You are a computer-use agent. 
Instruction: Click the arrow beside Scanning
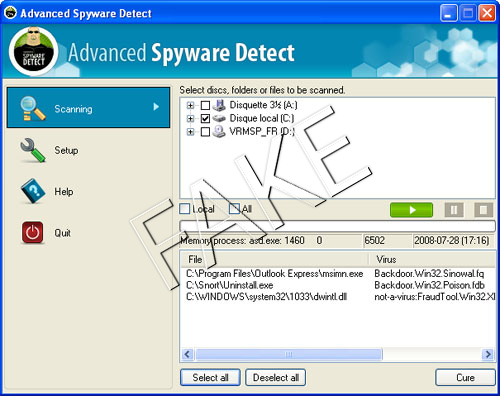(156, 107)
